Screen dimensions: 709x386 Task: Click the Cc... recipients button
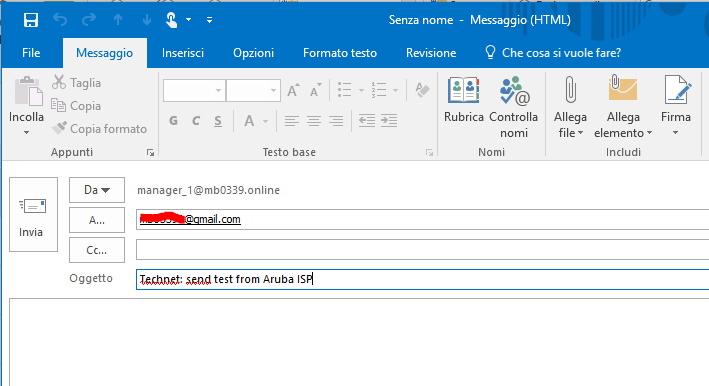click(x=97, y=250)
